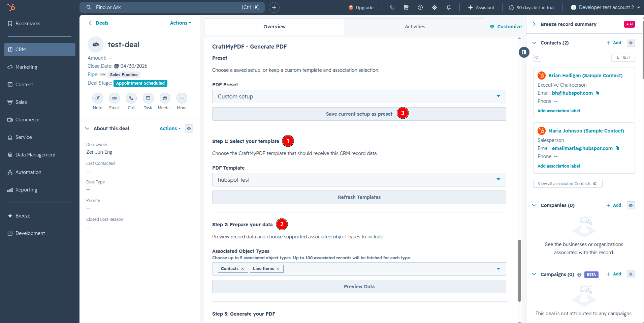Click Refresh Templates button
The image size is (644, 323).
359,197
